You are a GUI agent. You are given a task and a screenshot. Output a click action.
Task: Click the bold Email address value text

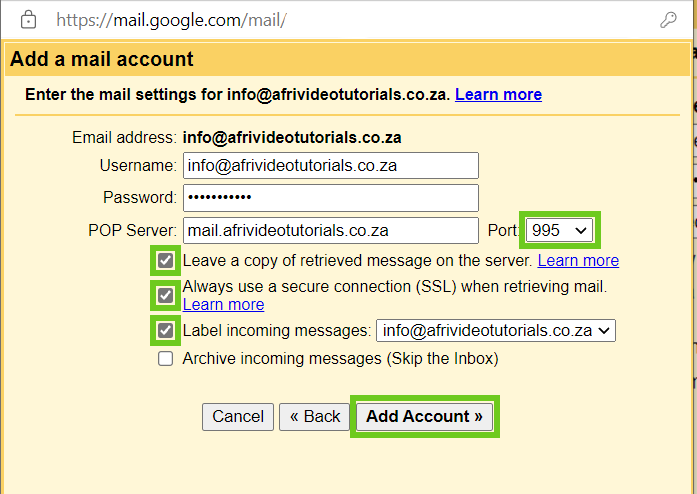tap(292, 137)
